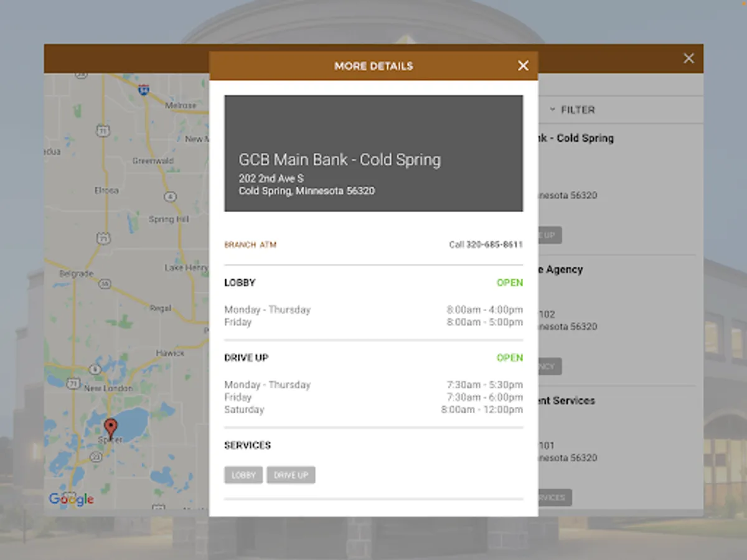Click MORE DETAILS dialog title
This screenshot has width=747, height=560.
(x=374, y=66)
